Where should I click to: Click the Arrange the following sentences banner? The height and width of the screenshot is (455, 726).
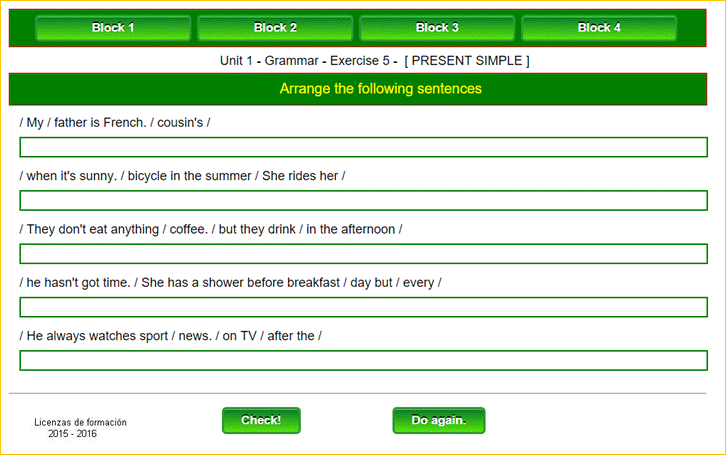(380, 89)
